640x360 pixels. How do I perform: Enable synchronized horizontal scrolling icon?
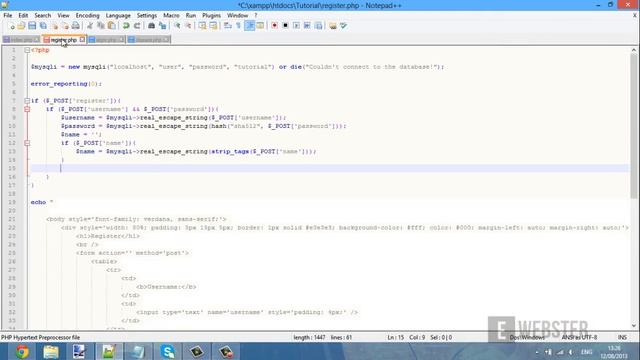pos(213,26)
